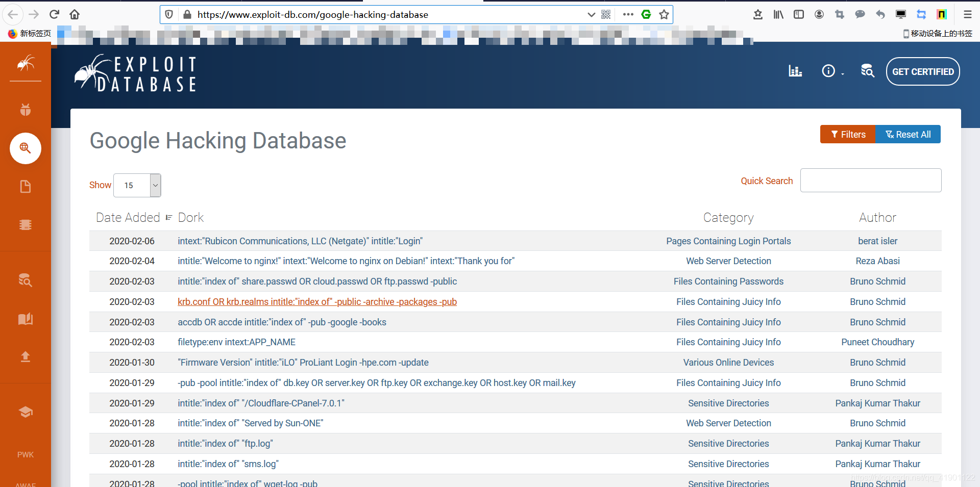Open the QR code icon in address bar

click(x=606, y=14)
